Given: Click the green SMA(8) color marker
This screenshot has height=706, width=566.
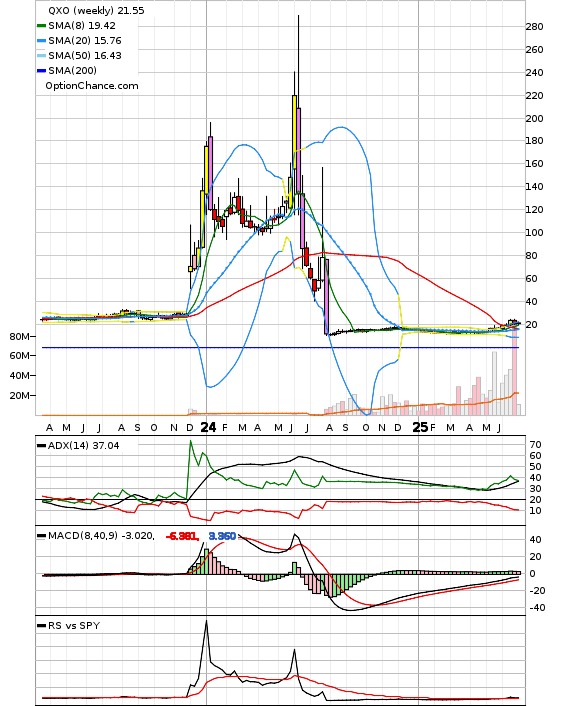Looking at the screenshot, I should click(41, 26).
